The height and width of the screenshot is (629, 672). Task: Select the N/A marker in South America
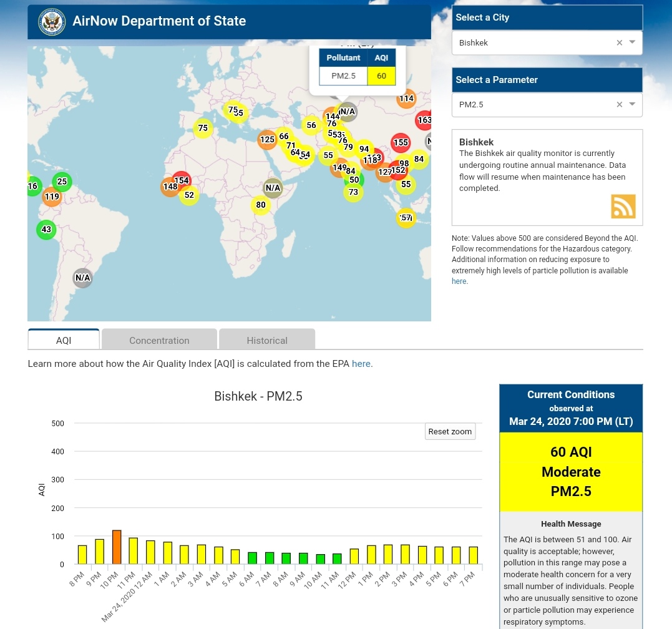click(83, 278)
